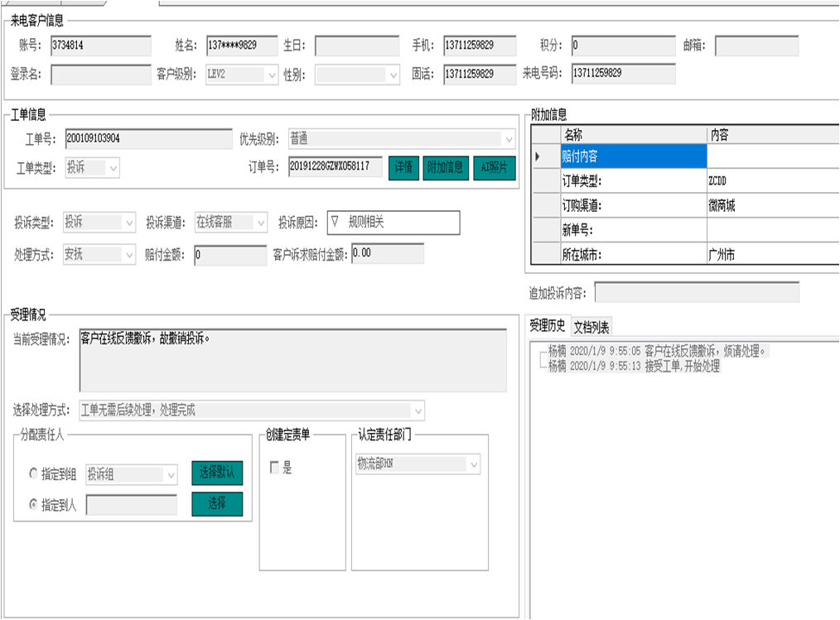This screenshot has height=620, width=840.
Task: Switch to the 文档列表 tab
Action: click(591, 327)
